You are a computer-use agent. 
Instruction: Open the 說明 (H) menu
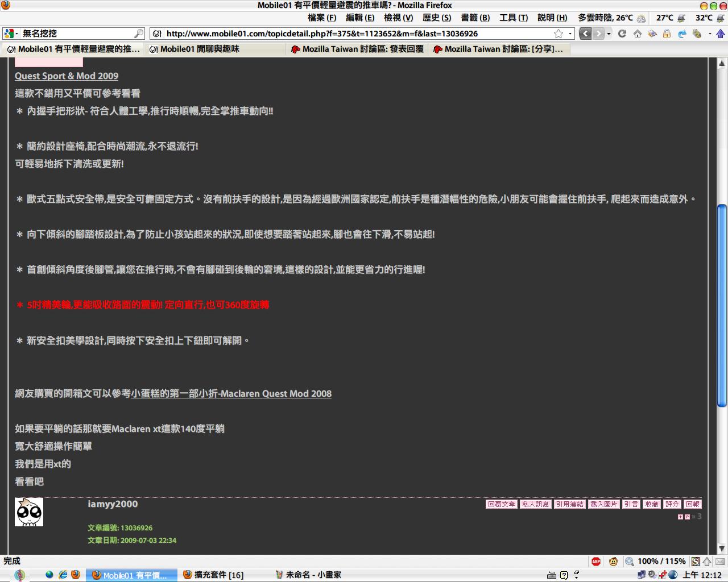(x=552, y=18)
